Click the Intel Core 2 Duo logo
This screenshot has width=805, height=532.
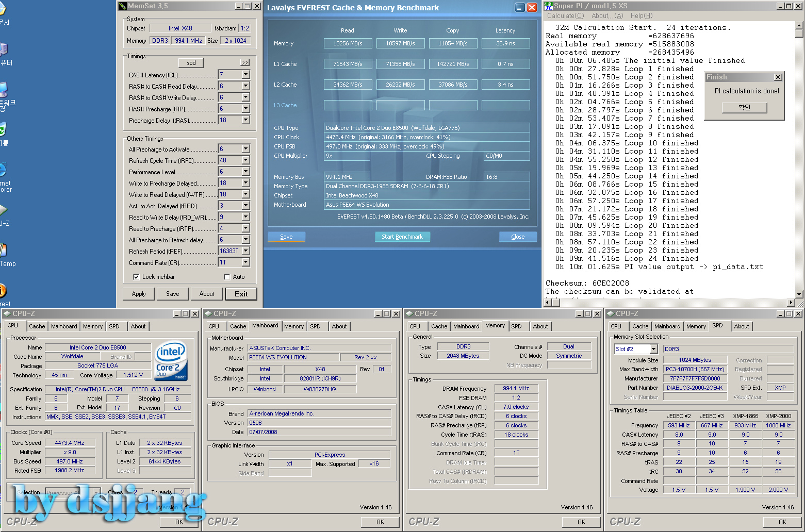tap(171, 361)
